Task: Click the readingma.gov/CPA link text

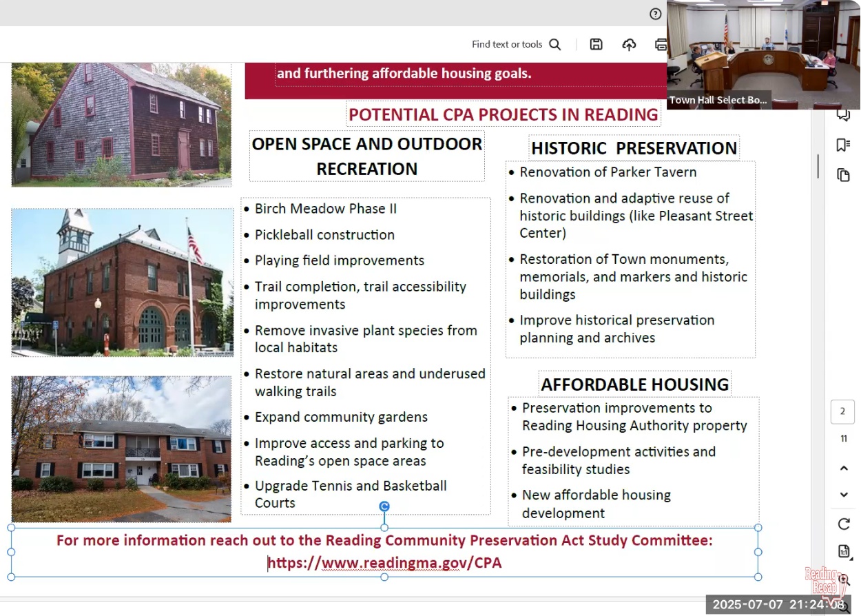Action: [384, 563]
